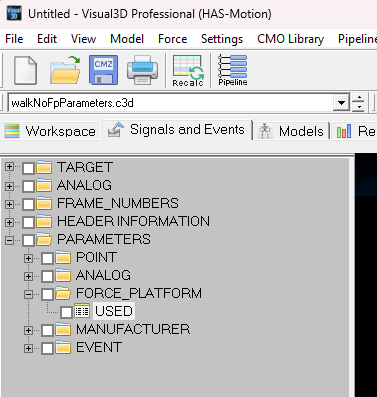Click the FRAME_NUMBERS folder icon
The image size is (377, 397).
click(44, 203)
